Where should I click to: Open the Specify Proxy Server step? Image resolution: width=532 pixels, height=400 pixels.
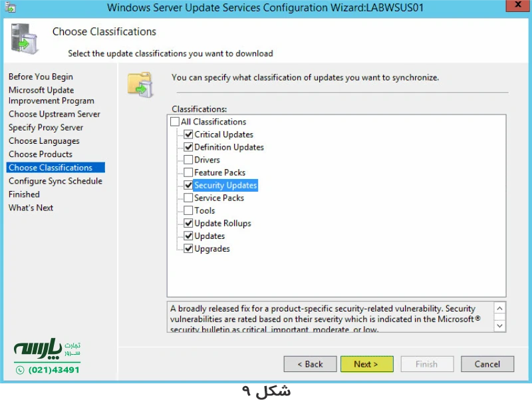point(46,128)
